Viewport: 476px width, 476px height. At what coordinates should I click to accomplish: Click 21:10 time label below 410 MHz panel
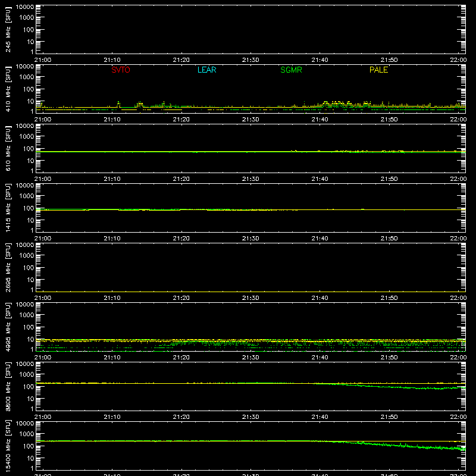(x=112, y=120)
